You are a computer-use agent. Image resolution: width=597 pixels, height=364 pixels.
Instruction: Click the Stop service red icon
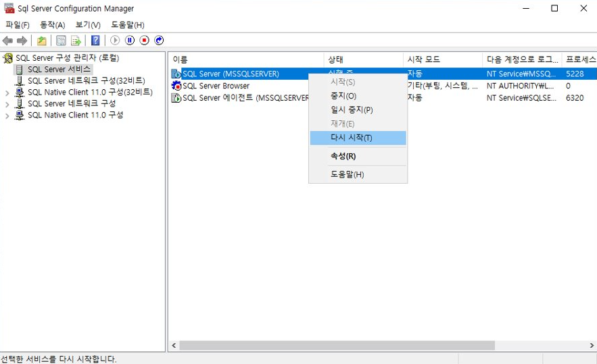pyautogui.click(x=144, y=41)
